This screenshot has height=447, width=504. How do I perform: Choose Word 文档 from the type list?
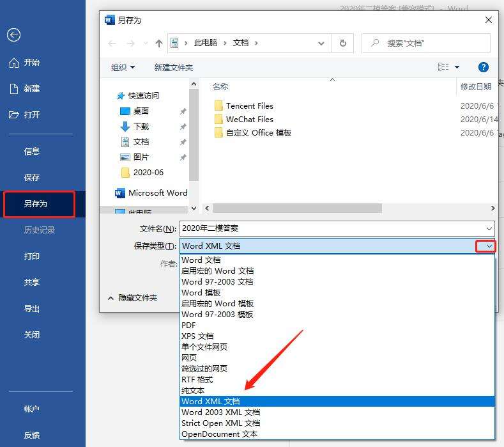point(337,260)
